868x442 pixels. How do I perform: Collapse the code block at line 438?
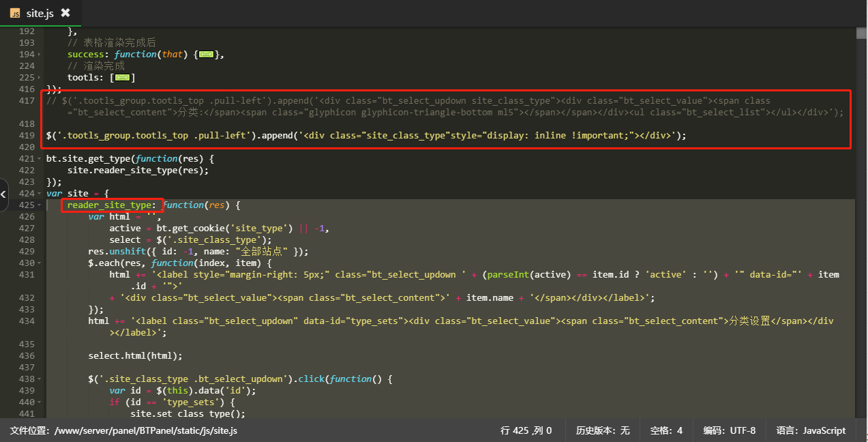click(x=41, y=379)
